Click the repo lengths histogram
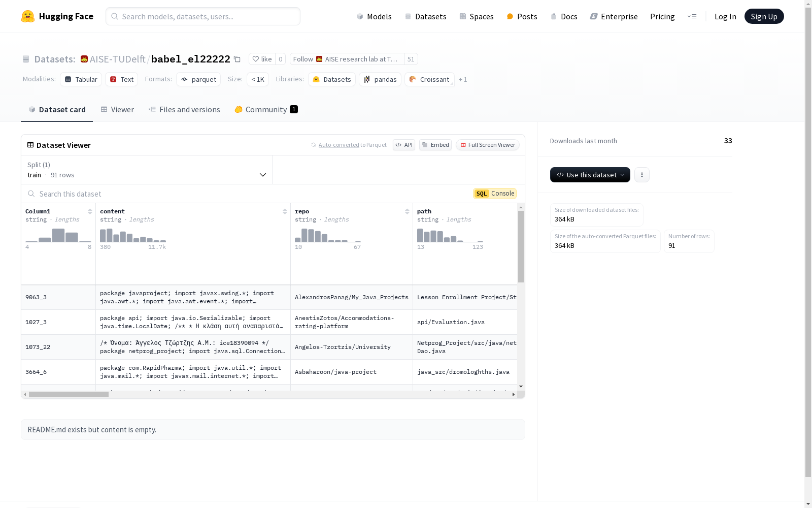This screenshot has height=508, width=812. pos(328,235)
